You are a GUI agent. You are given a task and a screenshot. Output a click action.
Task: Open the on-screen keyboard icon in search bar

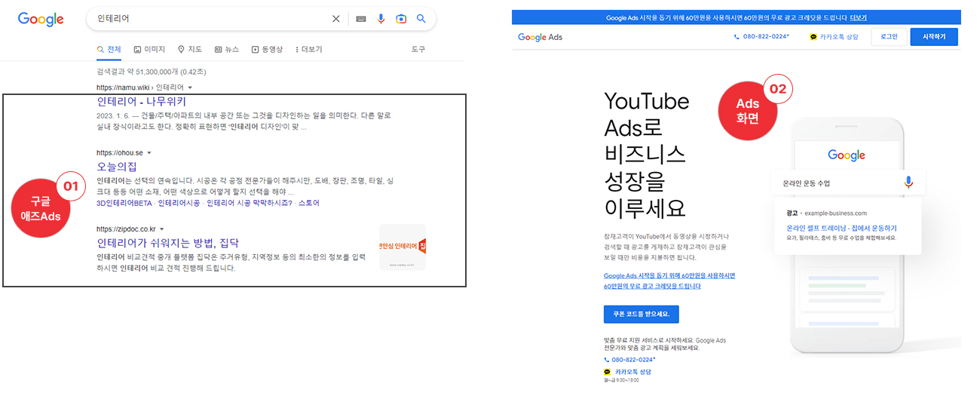[x=361, y=19]
